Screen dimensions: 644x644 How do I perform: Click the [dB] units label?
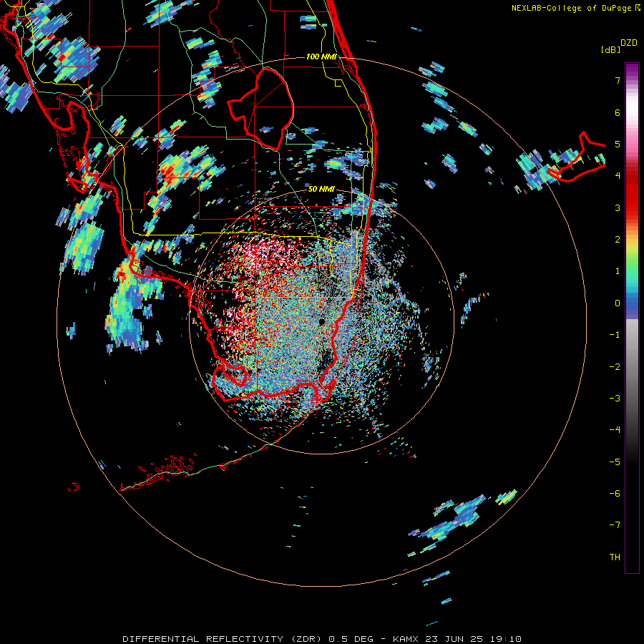click(610, 49)
